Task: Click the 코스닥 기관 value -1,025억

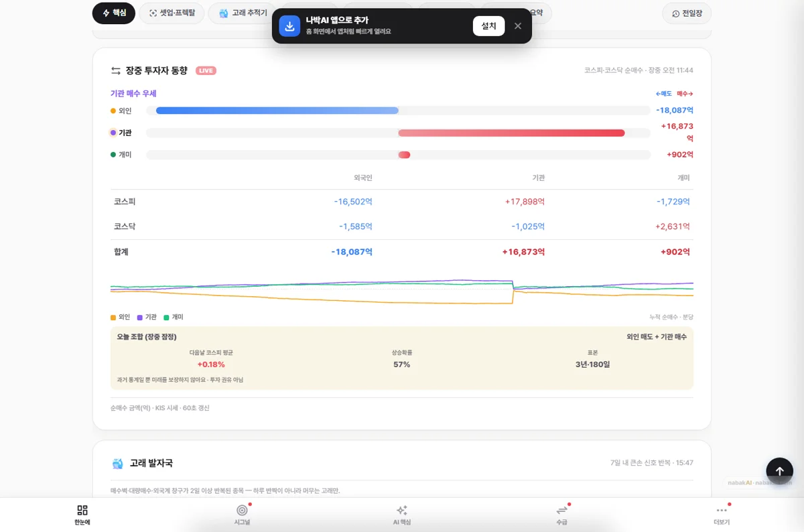Action: click(528, 226)
